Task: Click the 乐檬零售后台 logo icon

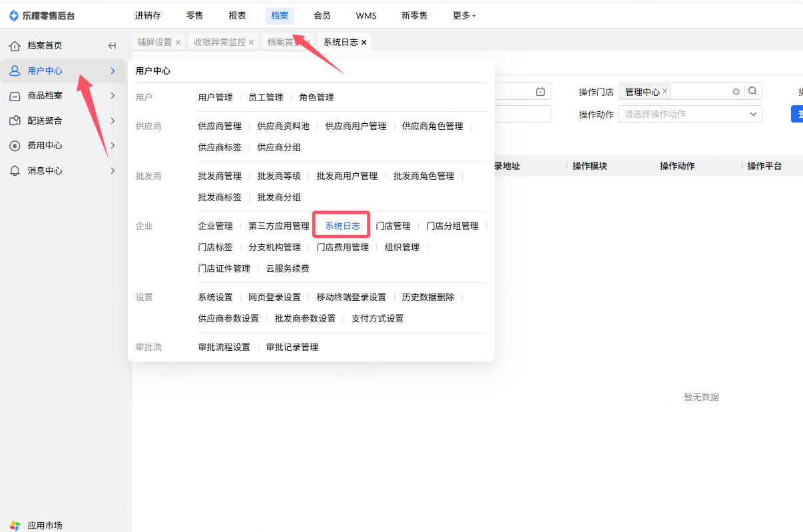Action: pos(14,15)
